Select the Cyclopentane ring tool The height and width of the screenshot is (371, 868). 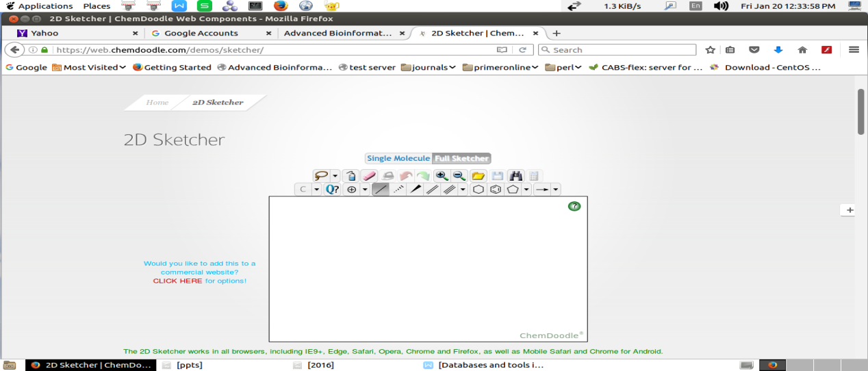point(513,190)
